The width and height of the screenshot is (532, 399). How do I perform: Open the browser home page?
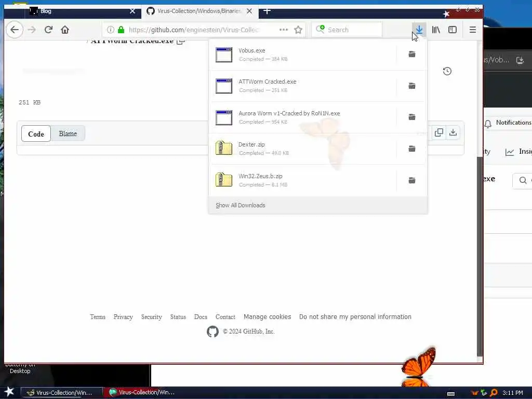pyautogui.click(x=65, y=30)
